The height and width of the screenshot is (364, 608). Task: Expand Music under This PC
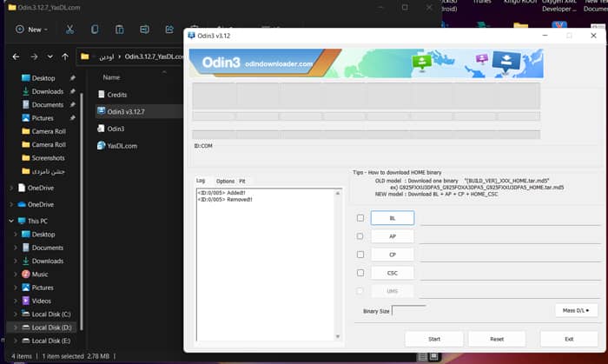tap(16, 275)
